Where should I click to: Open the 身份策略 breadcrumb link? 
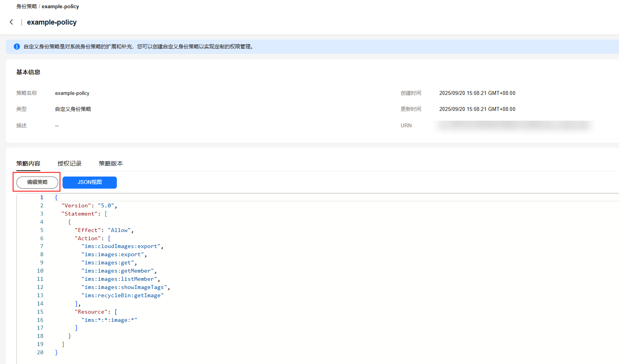tap(26, 7)
